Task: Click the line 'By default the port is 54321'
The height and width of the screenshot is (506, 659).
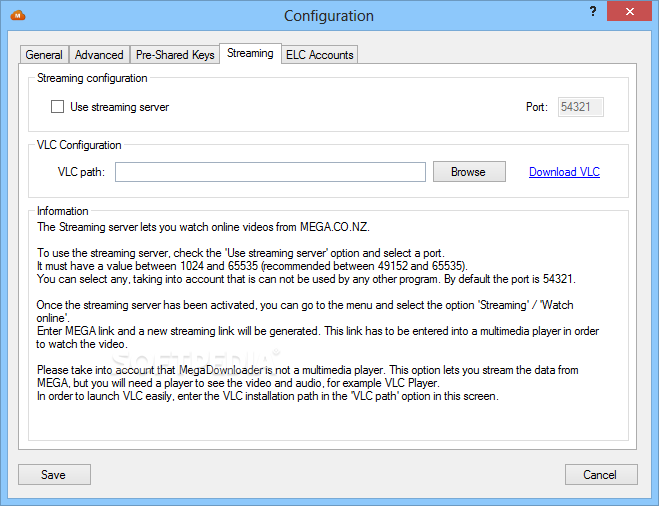Action: click(x=510, y=279)
